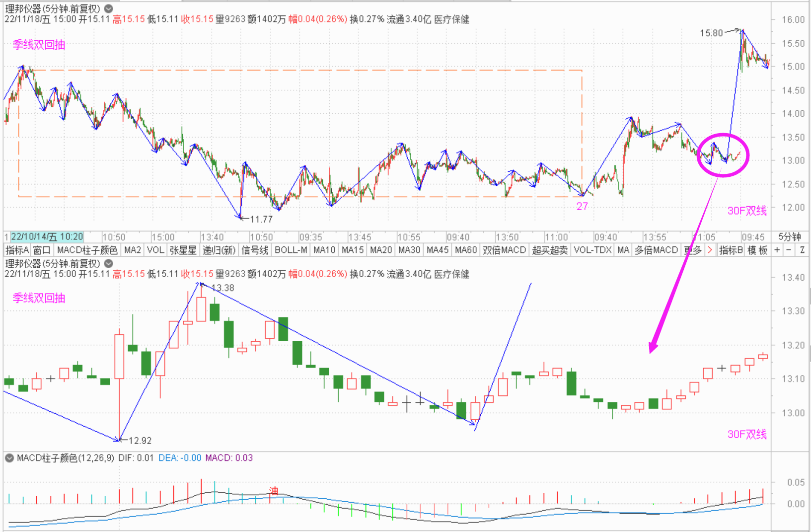811x532 pixels.
Task: Select the MACD柱子颜色 indicator
Action: coord(87,250)
